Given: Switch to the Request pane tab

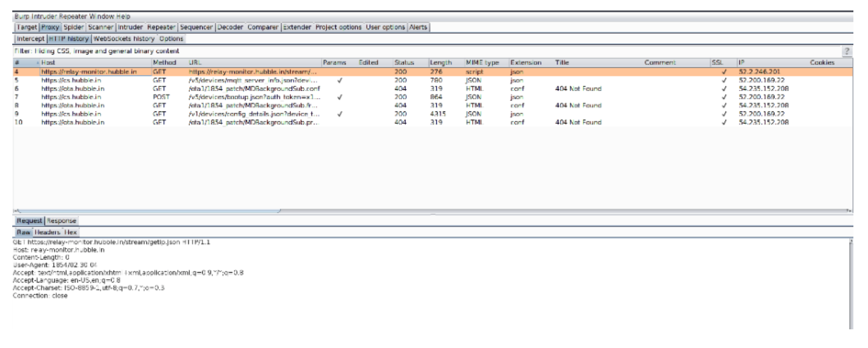Looking at the screenshot, I should click(x=29, y=221).
